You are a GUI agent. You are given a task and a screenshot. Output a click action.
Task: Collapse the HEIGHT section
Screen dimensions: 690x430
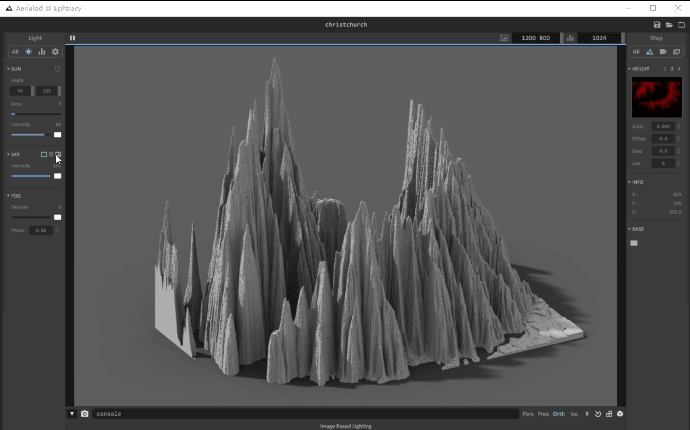pyautogui.click(x=630, y=69)
